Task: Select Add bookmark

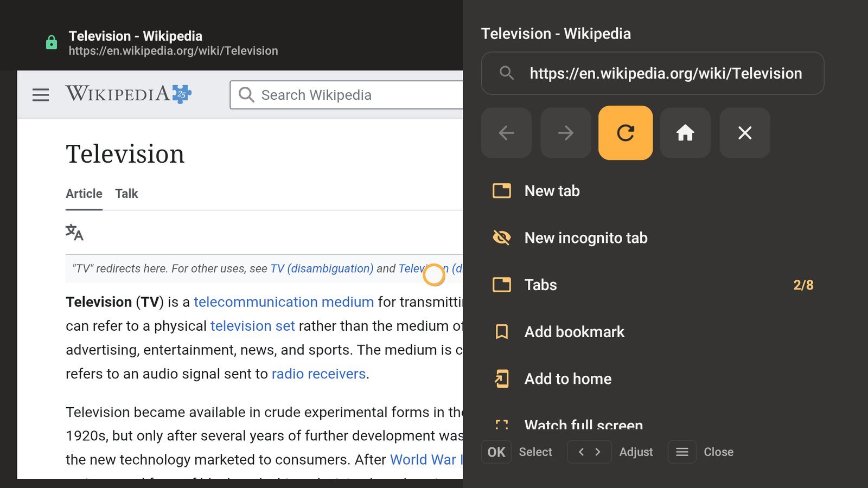Action: [x=653, y=332]
